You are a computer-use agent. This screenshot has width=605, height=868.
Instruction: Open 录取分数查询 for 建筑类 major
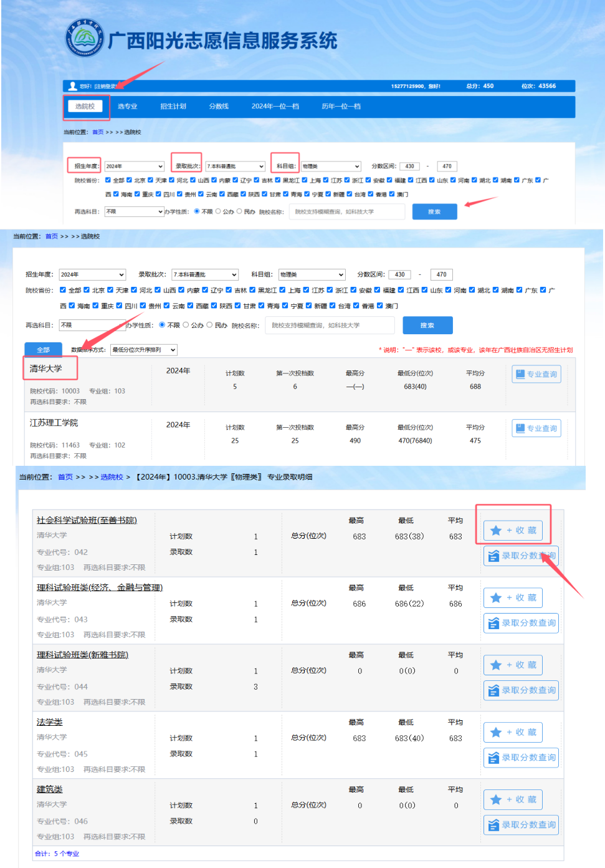click(521, 825)
